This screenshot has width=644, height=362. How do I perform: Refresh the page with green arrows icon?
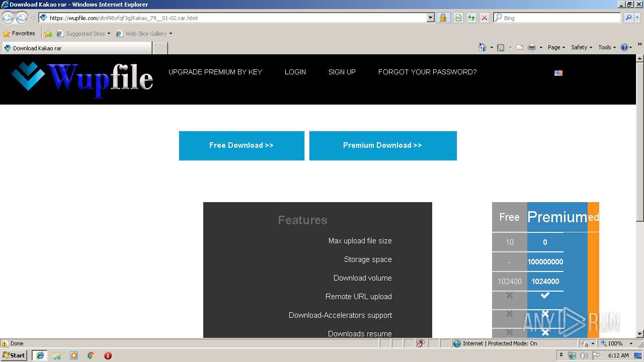click(x=471, y=18)
